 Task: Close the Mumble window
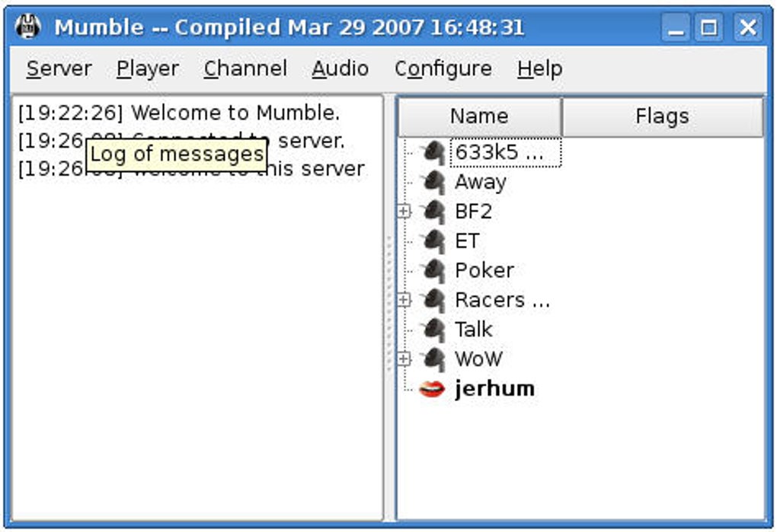pos(747,27)
